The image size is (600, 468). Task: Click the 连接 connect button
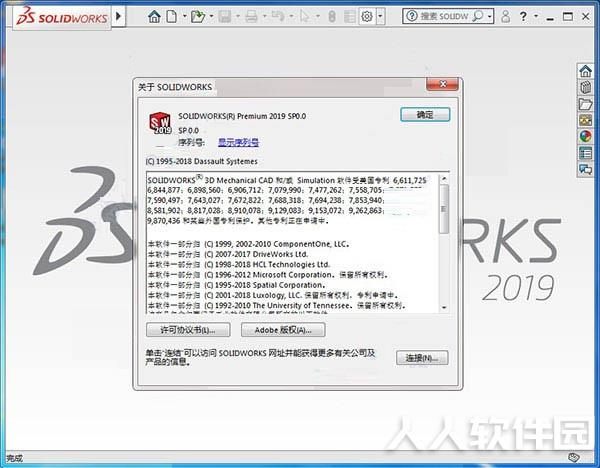click(x=422, y=358)
